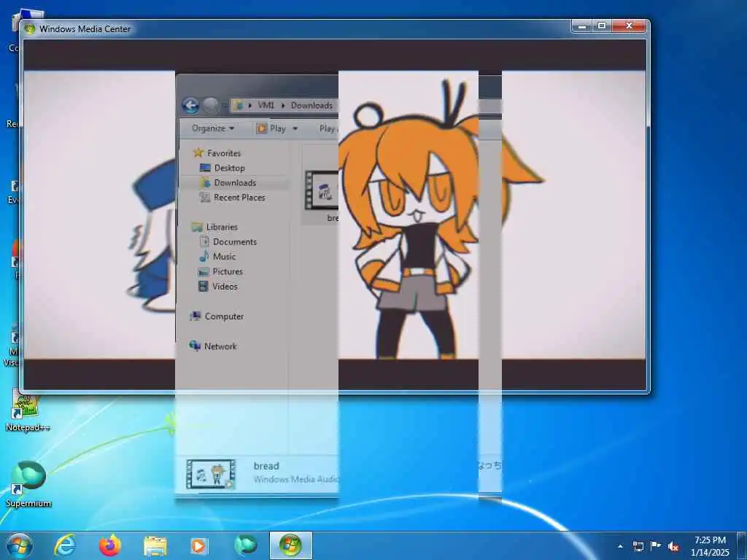
Task: Launch Windows Media Player from taskbar
Action: point(198,545)
